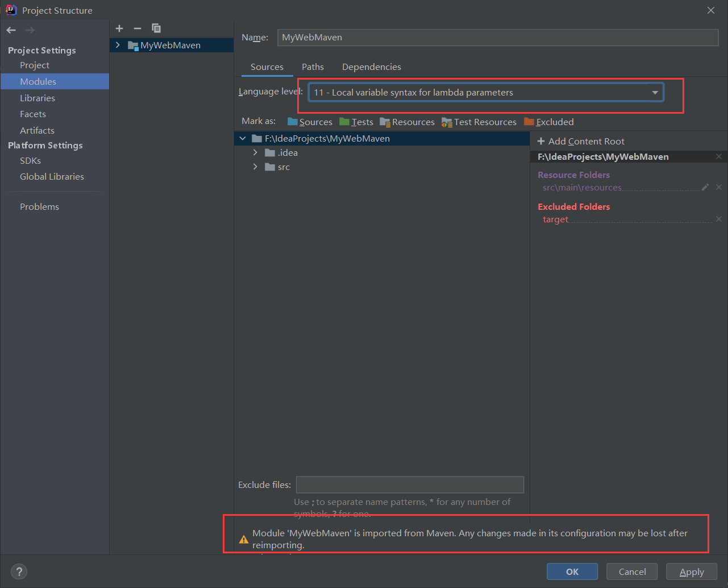This screenshot has width=728, height=588.
Task: Switch to the Paths tab
Action: pyautogui.click(x=313, y=67)
